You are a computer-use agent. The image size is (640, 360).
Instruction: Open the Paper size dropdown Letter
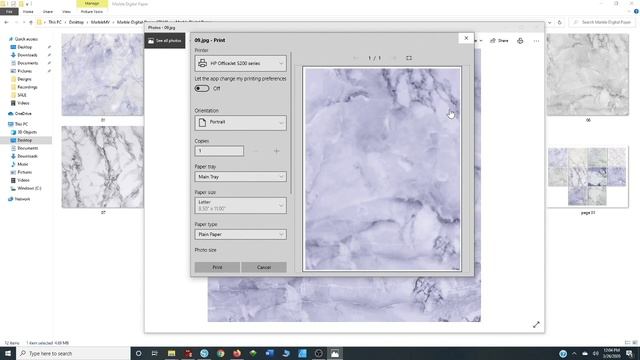pos(240,205)
